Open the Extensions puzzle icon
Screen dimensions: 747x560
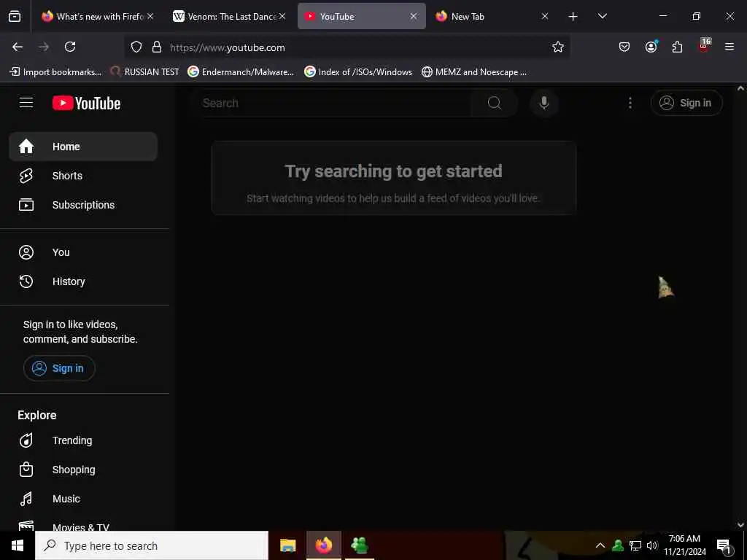pos(677,47)
